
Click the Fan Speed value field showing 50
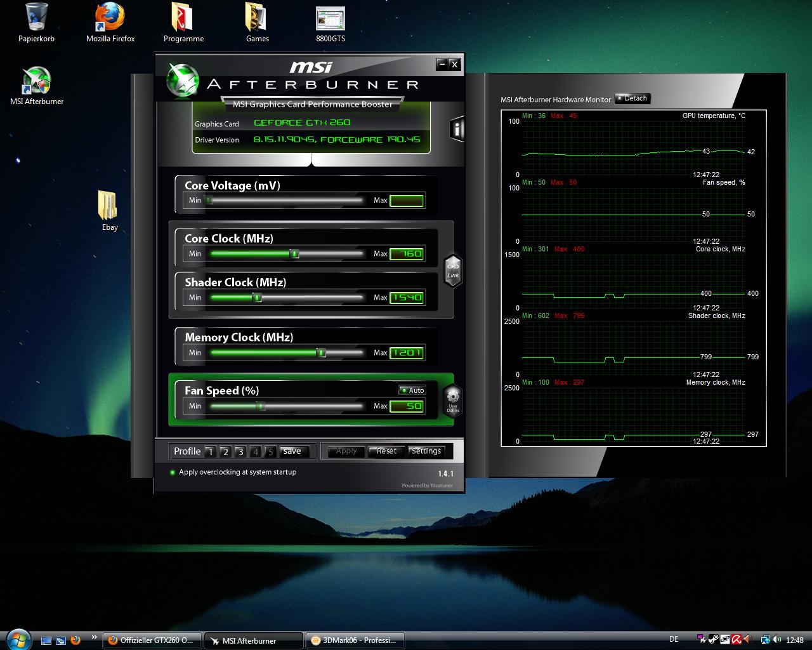406,406
